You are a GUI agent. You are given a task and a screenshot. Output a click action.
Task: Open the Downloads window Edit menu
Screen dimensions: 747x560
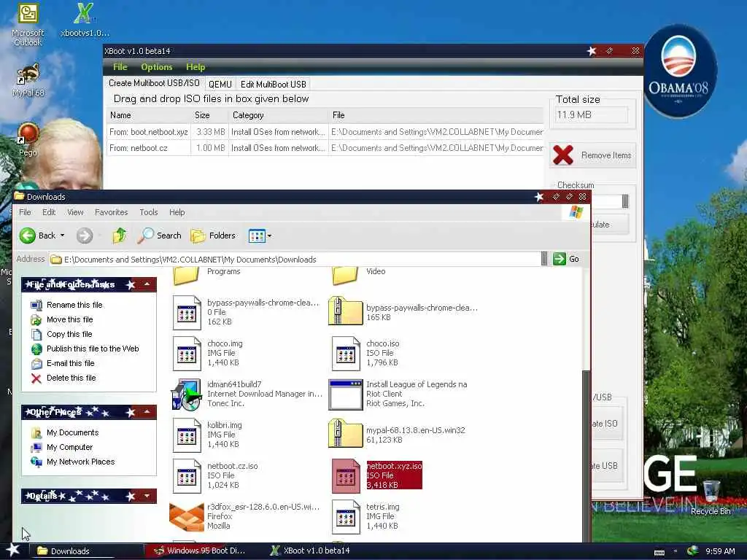coord(49,212)
